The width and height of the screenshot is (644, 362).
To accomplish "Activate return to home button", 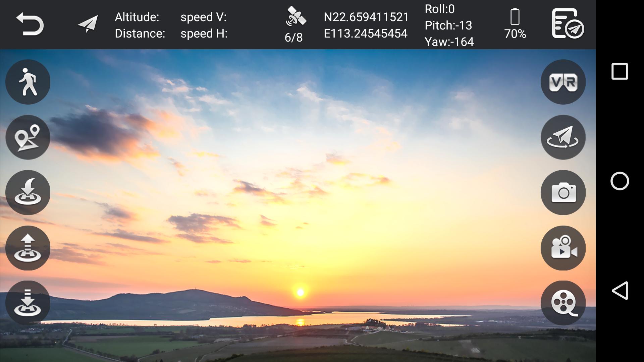I will pos(28,192).
